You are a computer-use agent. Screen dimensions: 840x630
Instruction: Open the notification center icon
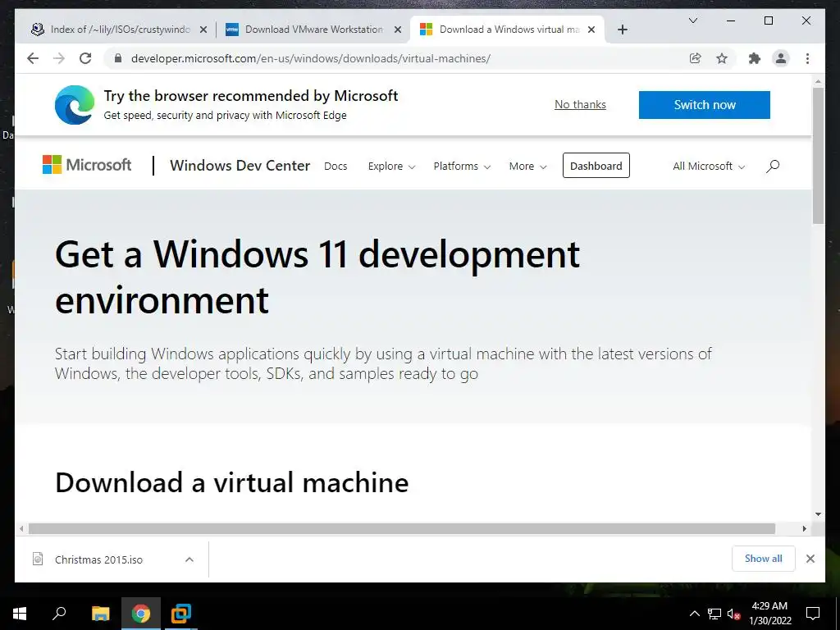[813, 614]
